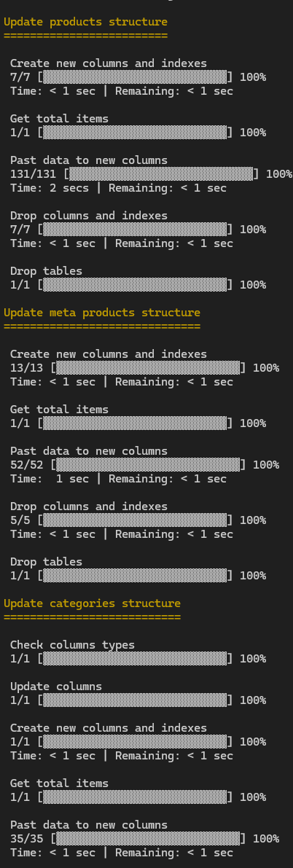
Task: Click the "Update categories structure" heading
Action: point(92,603)
